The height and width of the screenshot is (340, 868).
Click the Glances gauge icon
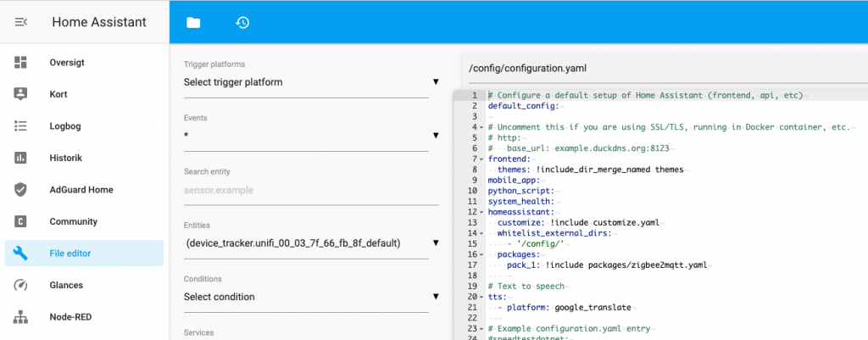[x=20, y=285]
